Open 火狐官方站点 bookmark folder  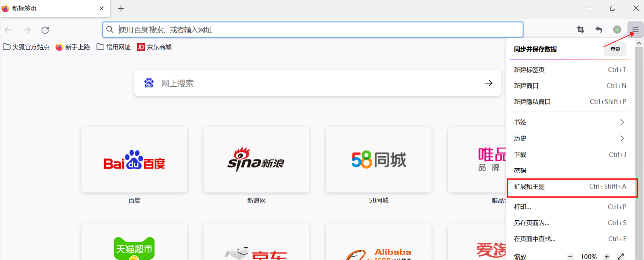26,47
